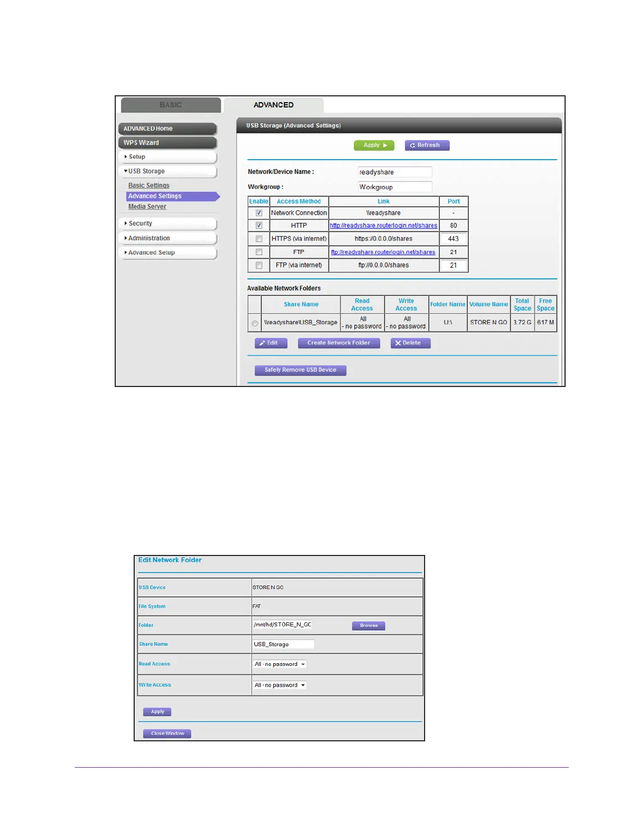
Task: Click the 3.72 G total space cell
Action: tap(522, 322)
